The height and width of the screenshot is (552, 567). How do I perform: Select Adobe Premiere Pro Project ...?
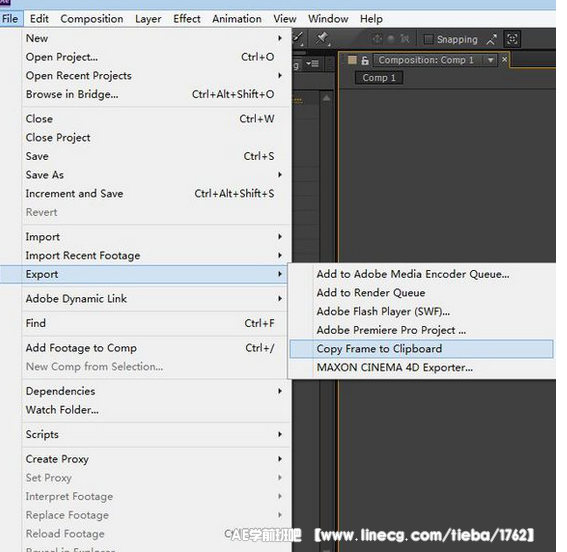coord(422,330)
